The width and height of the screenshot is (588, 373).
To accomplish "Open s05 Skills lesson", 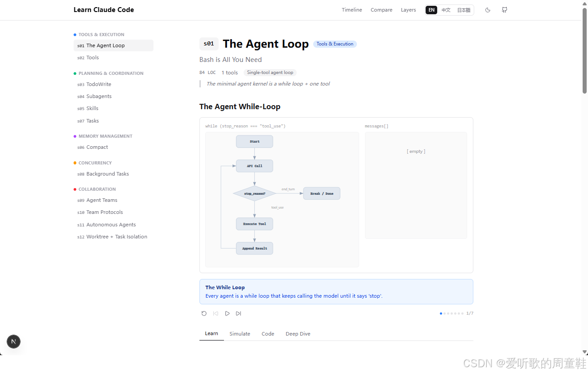I will 113,108.
